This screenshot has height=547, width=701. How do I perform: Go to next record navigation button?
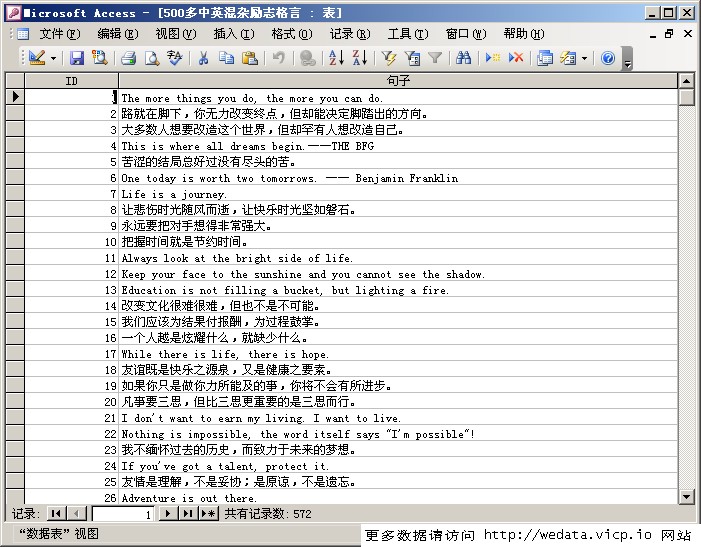click(x=168, y=513)
